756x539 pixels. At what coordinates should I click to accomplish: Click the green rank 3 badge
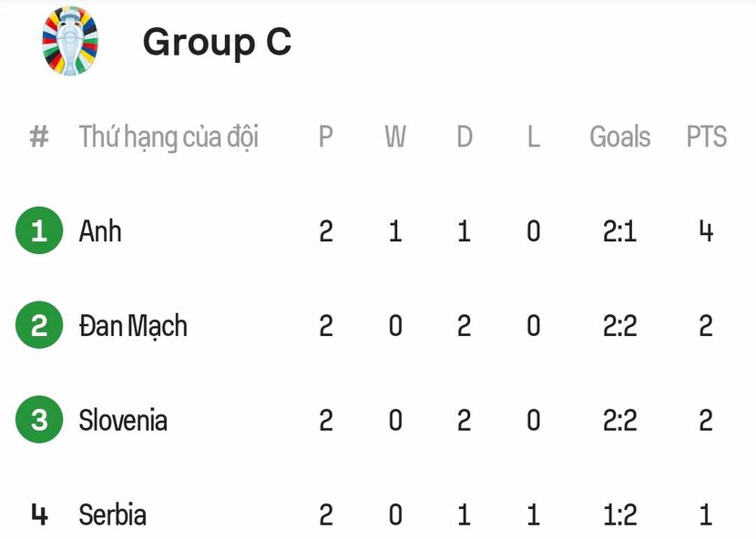(38, 421)
